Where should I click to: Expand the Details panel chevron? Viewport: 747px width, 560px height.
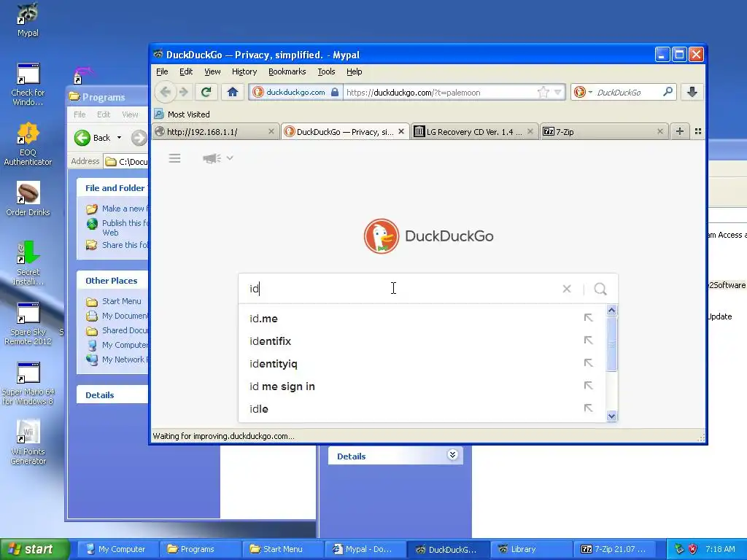click(452, 455)
